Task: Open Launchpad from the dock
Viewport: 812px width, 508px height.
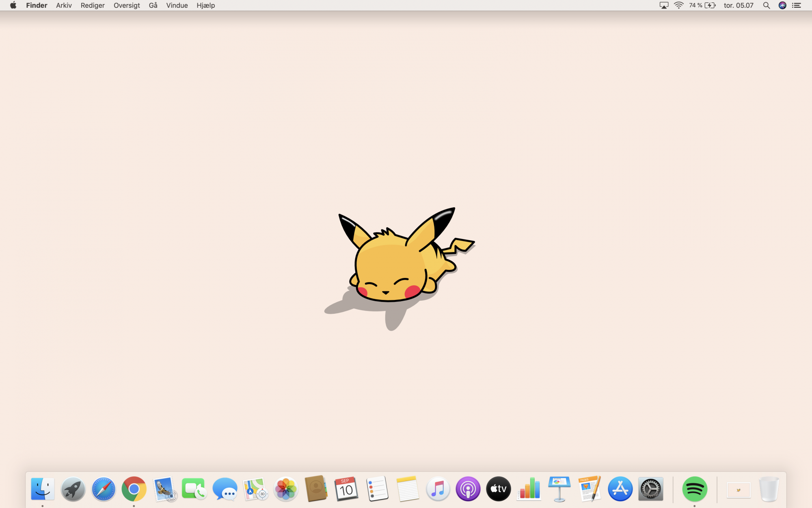Action: pos(73,489)
